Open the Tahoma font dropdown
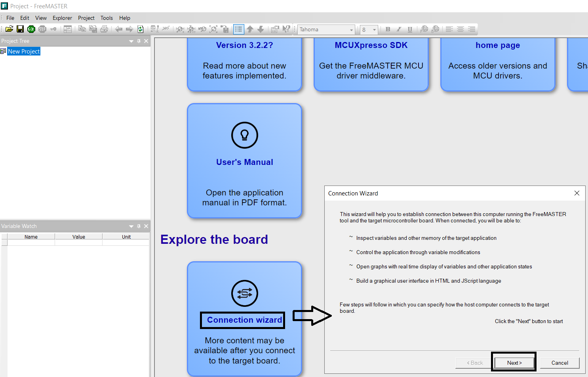588x377 pixels. (351, 30)
